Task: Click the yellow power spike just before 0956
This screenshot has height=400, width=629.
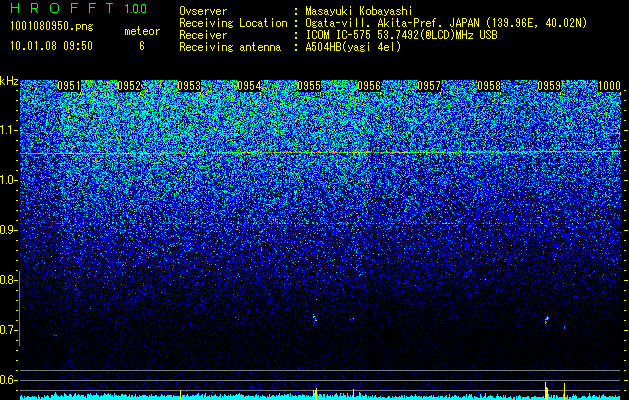Action: click(x=353, y=393)
